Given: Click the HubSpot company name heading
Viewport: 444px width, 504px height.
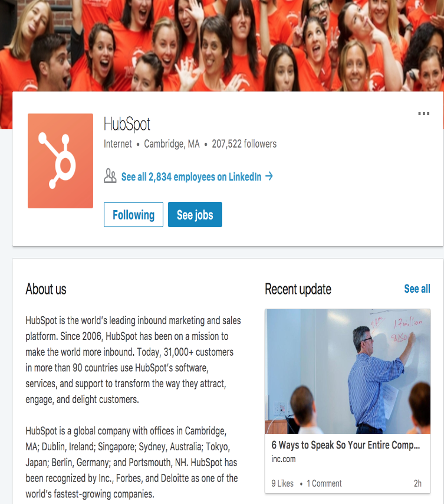Looking at the screenshot, I should click(127, 125).
